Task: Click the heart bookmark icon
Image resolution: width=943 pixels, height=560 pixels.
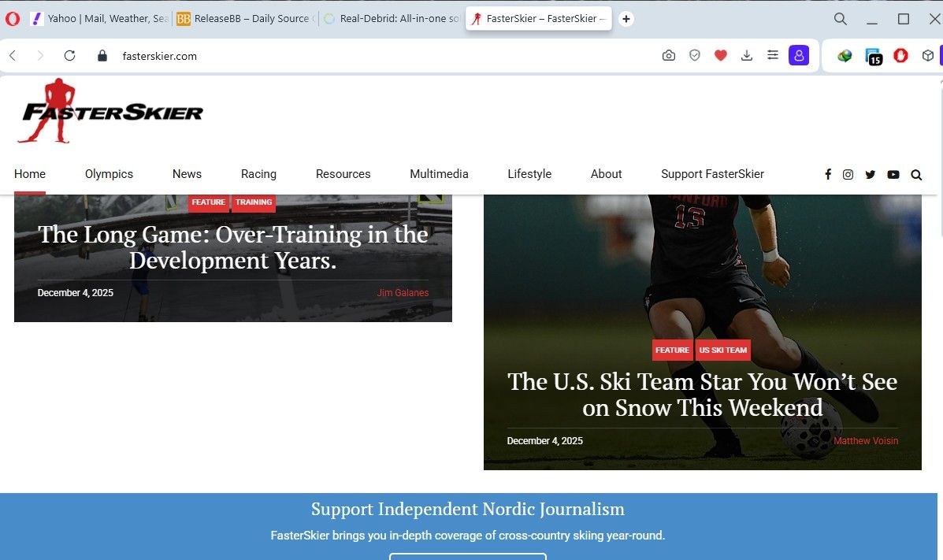Action: click(x=720, y=56)
